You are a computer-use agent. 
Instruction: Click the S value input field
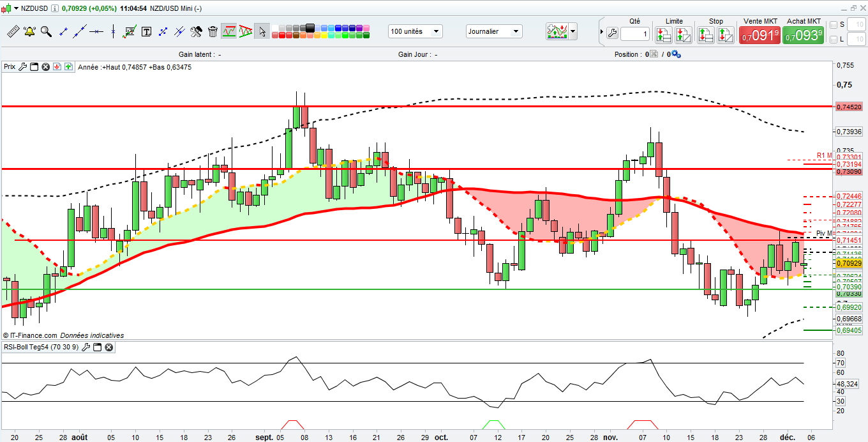(856, 24)
